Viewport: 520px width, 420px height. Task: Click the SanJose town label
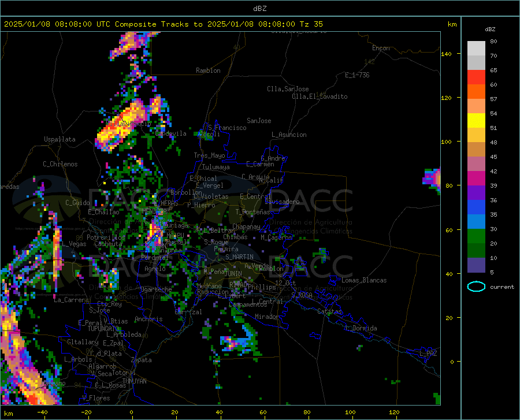pos(259,121)
